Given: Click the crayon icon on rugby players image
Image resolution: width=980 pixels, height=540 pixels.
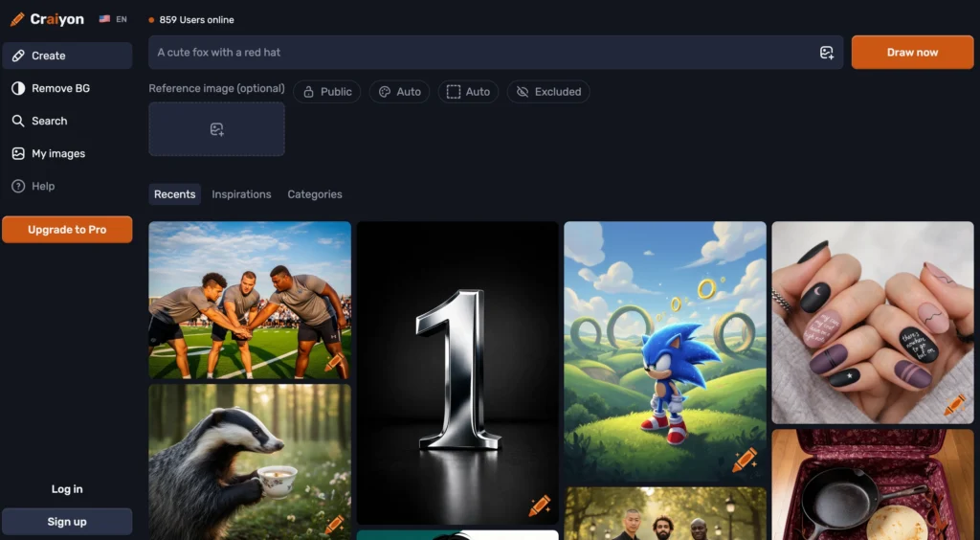Looking at the screenshot, I should pos(333,362).
